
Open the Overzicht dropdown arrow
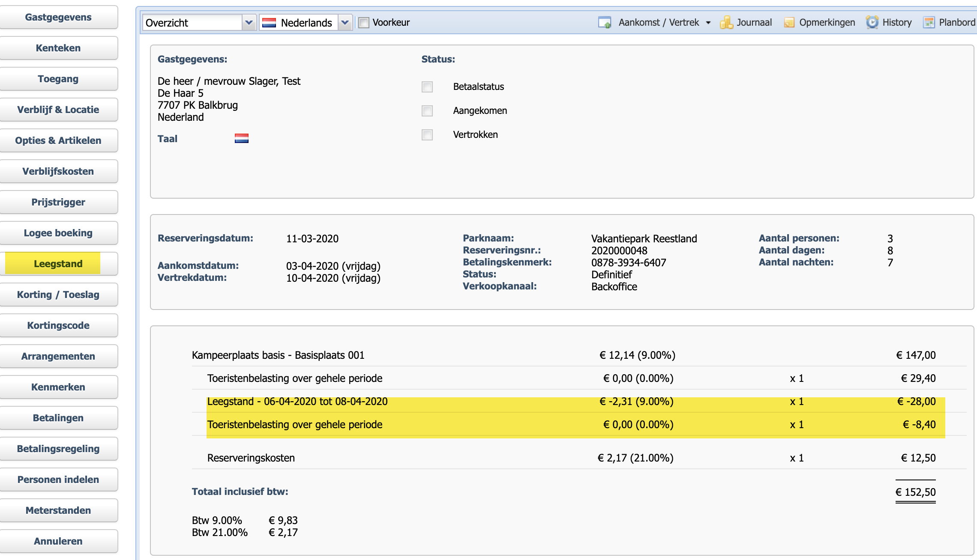tap(249, 23)
